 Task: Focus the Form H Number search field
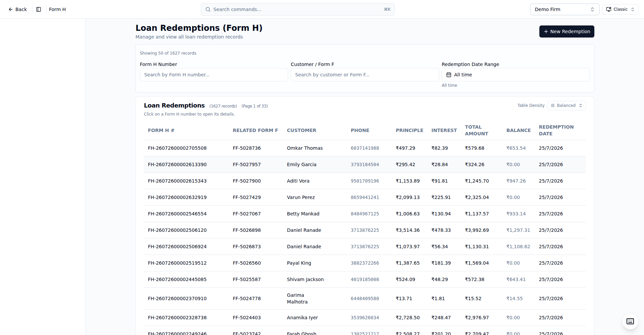pos(214,75)
